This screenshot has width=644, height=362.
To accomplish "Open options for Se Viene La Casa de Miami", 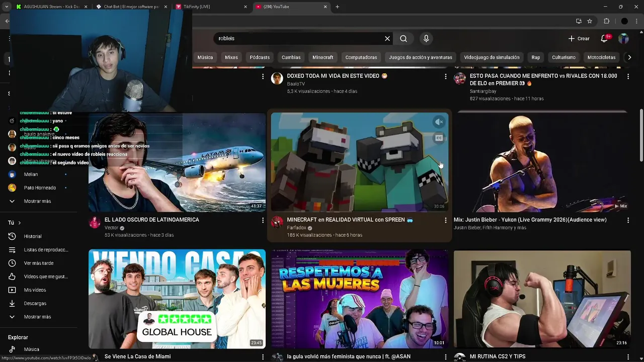I will (x=263, y=357).
